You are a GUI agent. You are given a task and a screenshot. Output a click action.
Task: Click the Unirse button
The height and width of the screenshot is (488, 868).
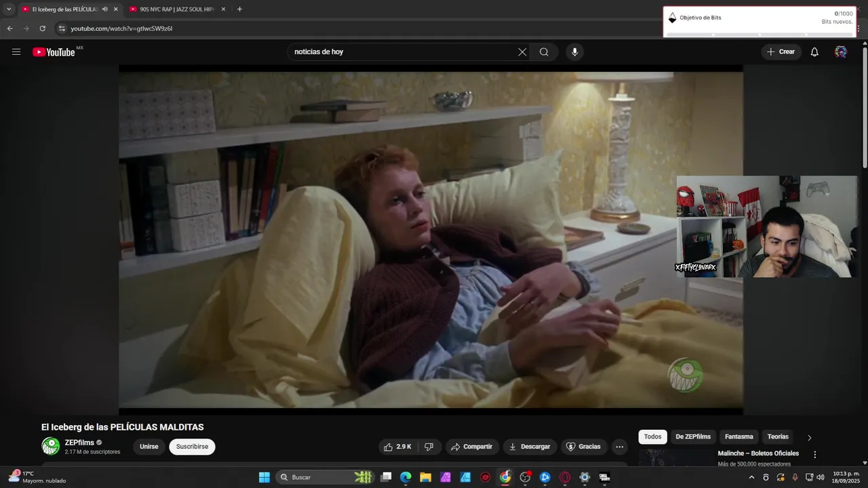(x=149, y=447)
